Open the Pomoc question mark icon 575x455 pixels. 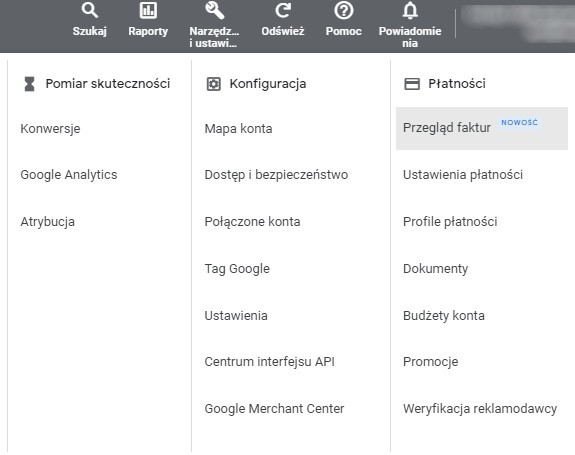click(344, 10)
